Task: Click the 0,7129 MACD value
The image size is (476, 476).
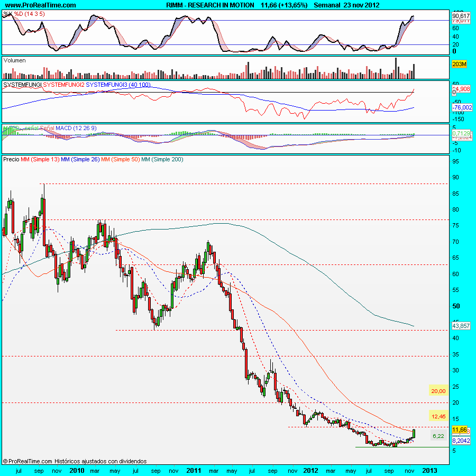Action: (x=461, y=133)
